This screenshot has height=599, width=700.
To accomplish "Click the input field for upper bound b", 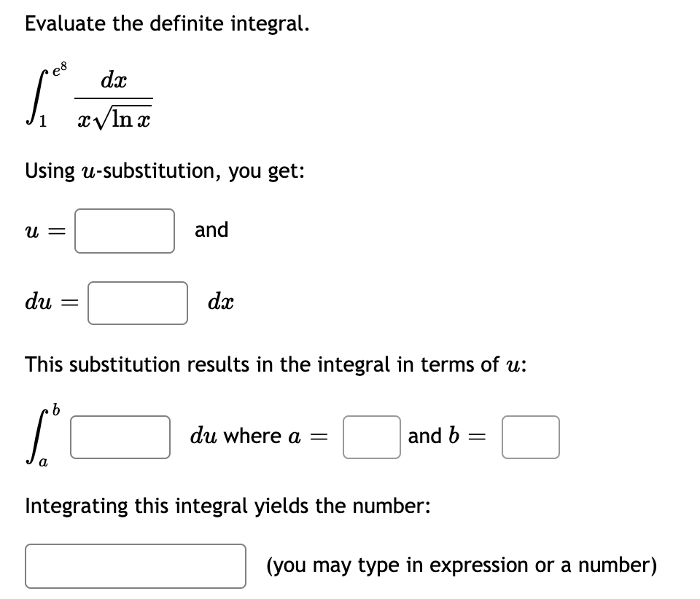I will pyautogui.click(x=530, y=437).
